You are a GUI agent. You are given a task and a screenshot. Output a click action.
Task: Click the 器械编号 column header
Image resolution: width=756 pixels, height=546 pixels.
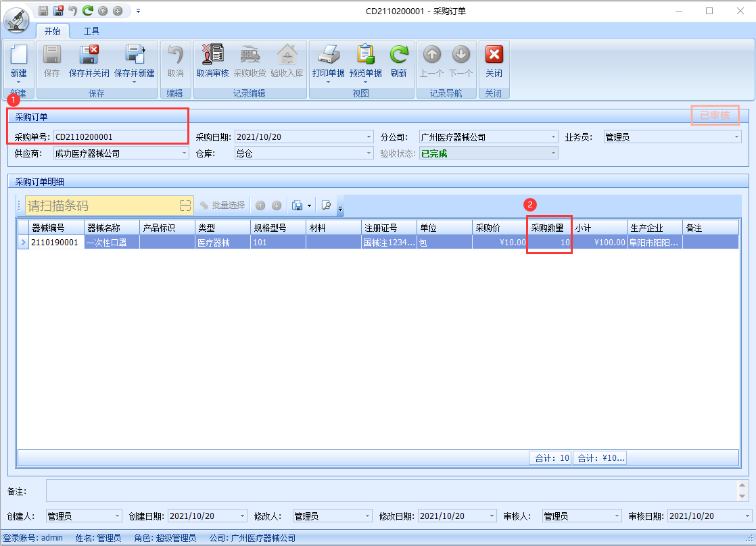[56, 228]
